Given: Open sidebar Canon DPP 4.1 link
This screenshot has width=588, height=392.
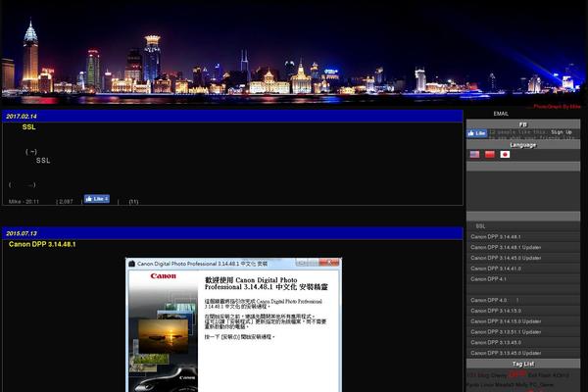Looking at the screenshot, I should pos(488,278).
